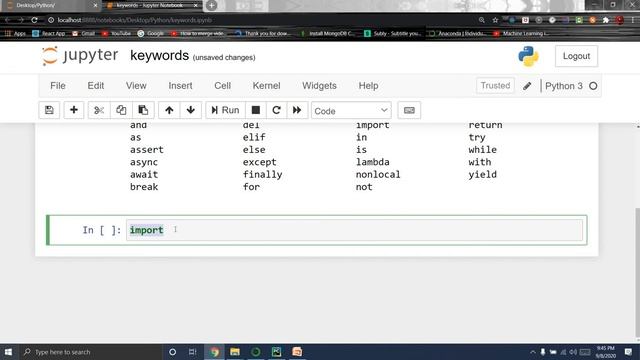
Task: Open the Cell menu
Action: tap(222, 86)
